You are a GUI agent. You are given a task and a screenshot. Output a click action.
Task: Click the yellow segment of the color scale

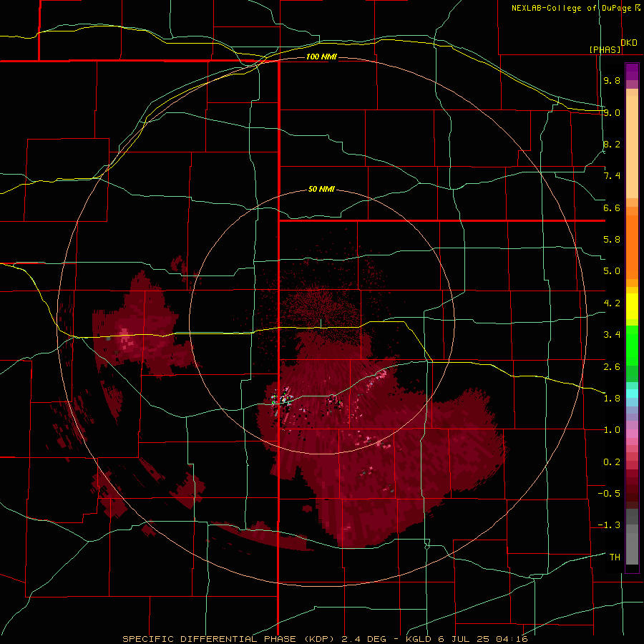pyautogui.click(x=632, y=306)
